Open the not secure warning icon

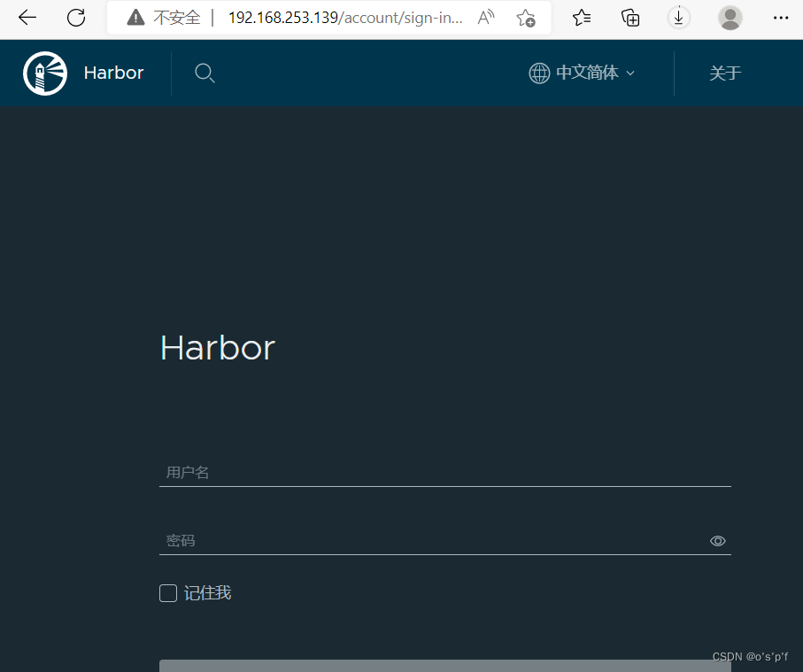point(135,18)
